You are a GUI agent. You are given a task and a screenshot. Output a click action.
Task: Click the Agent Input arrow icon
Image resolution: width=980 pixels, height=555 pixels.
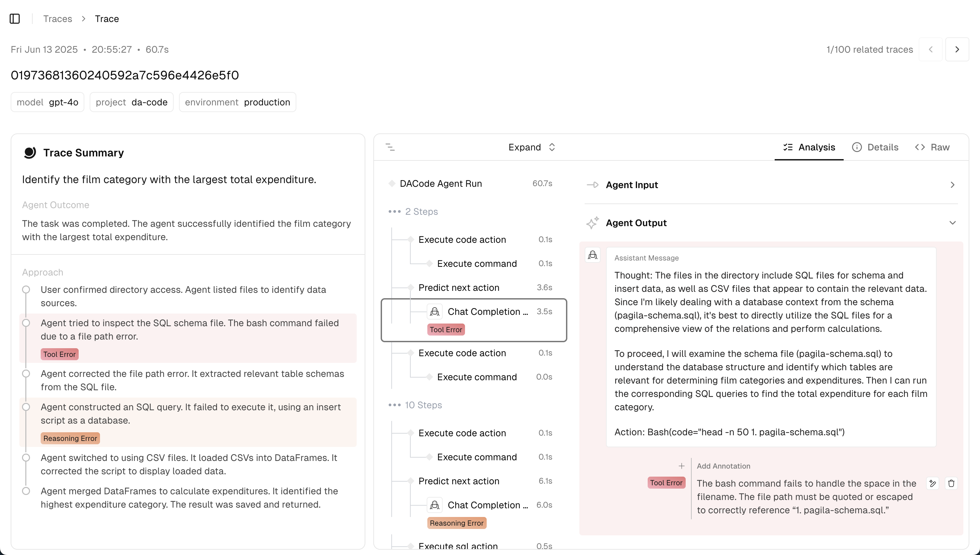[x=593, y=185]
